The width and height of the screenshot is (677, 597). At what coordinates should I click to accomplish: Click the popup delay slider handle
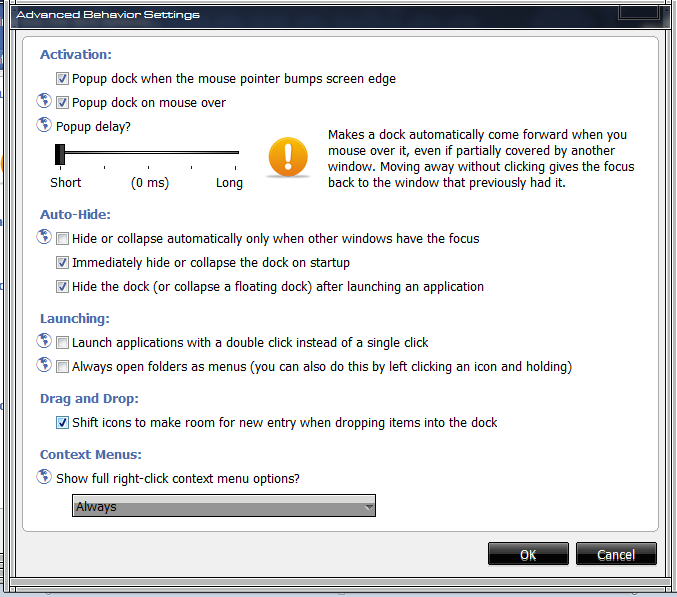[60, 154]
